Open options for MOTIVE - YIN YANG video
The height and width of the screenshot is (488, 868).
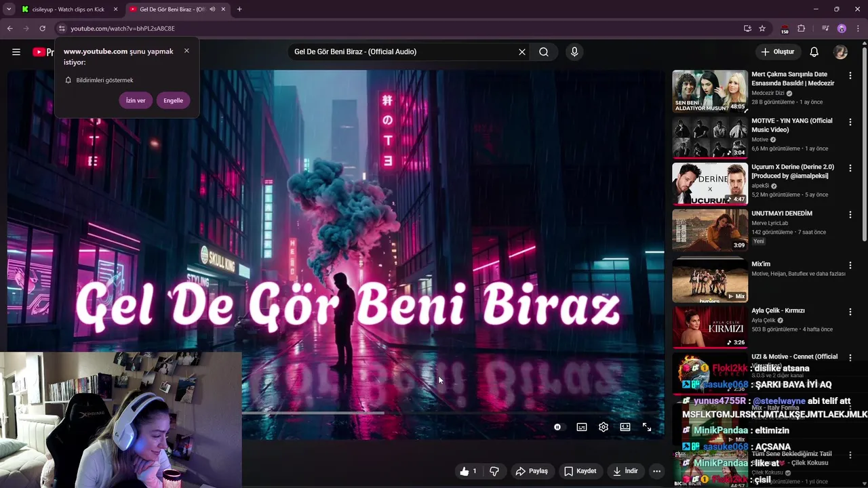tap(850, 122)
